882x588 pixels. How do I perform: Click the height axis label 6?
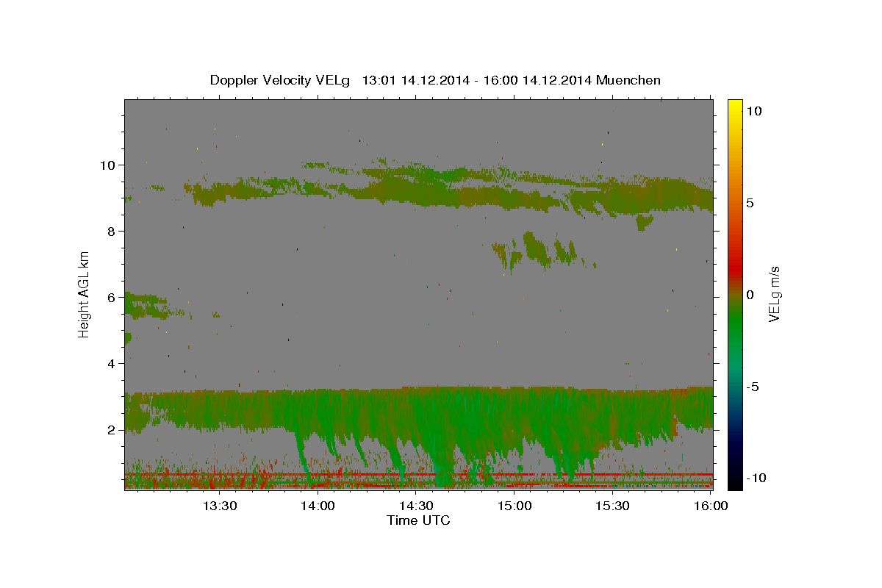(x=112, y=297)
